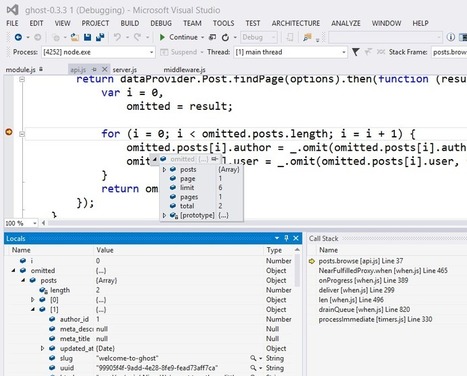Viewport: 467px width, 376px height.
Task: Click the Stack Frame input box
Action: pyautogui.click(x=449, y=52)
